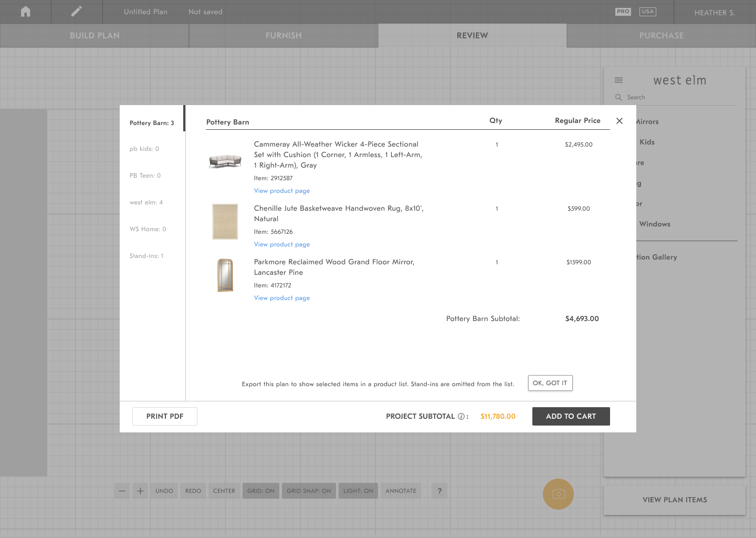Click ADD TO CART button

[571, 416]
